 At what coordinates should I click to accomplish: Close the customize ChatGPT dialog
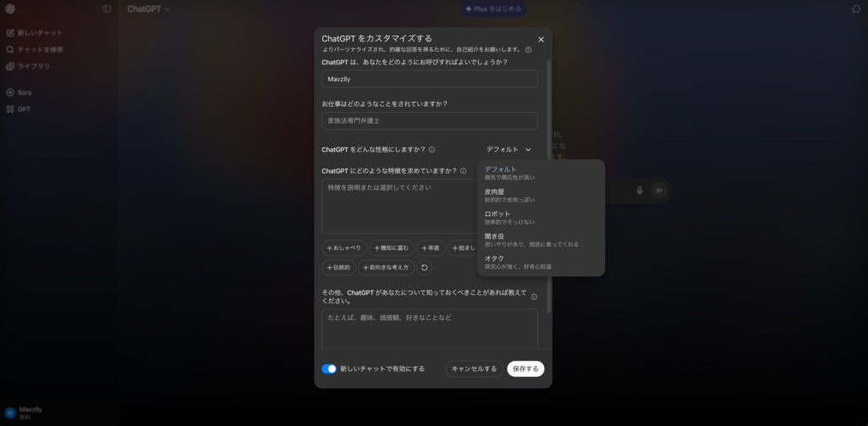[541, 39]
